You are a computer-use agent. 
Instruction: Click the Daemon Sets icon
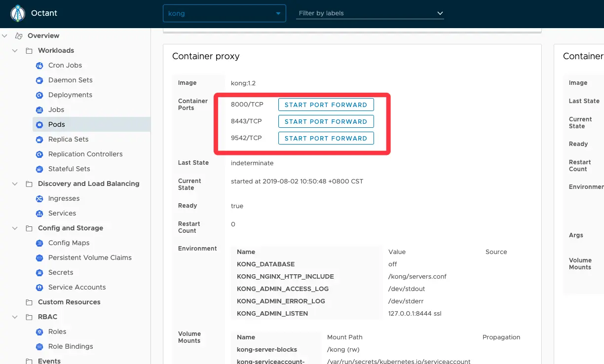point(39,80)
